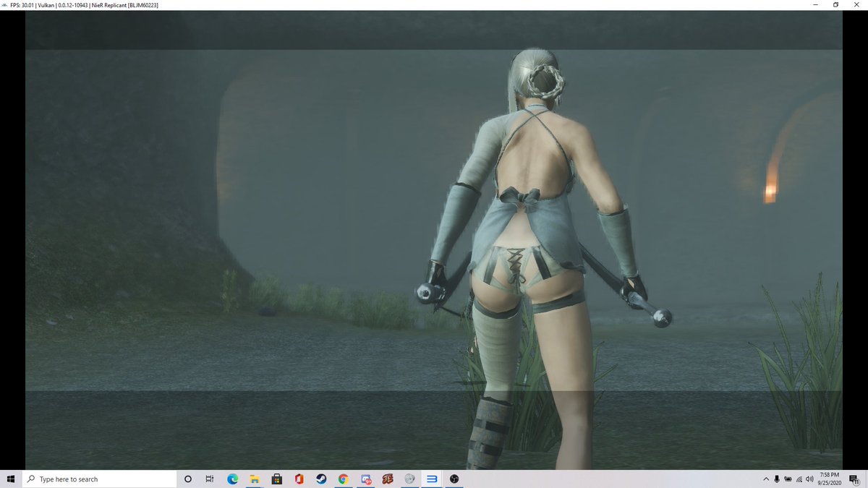Open Discord showing 9+ notifications
Screen dimensions: 868x488
click(365, 479)
